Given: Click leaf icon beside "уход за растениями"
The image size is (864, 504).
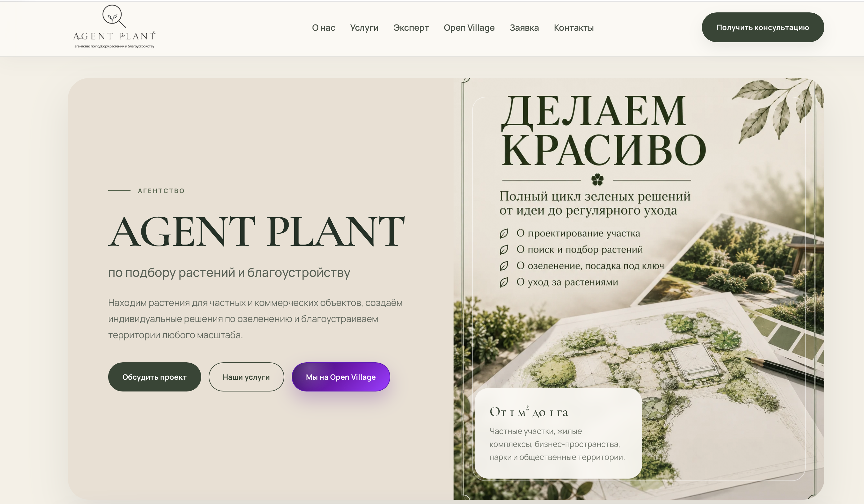Looking at the screenshot, I should [504, 282].
